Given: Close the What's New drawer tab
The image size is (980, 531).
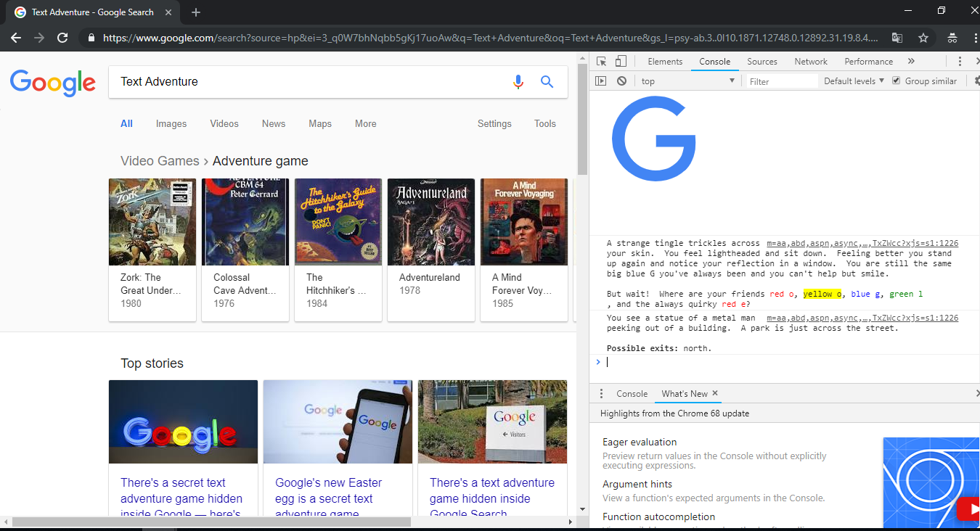Looking at the screenshot, I should (x=715, y=393).
